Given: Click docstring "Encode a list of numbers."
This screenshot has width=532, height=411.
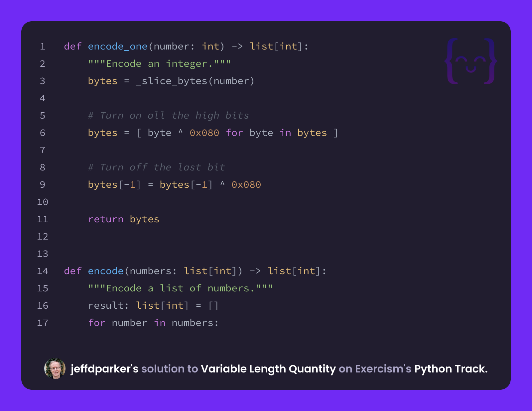Looking at the screenshot, I should pos(180,288).
